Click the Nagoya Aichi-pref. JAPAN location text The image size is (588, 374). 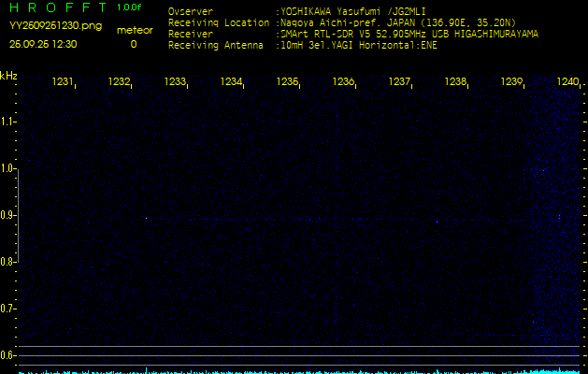pyautogui.click(x=398, y=22)
